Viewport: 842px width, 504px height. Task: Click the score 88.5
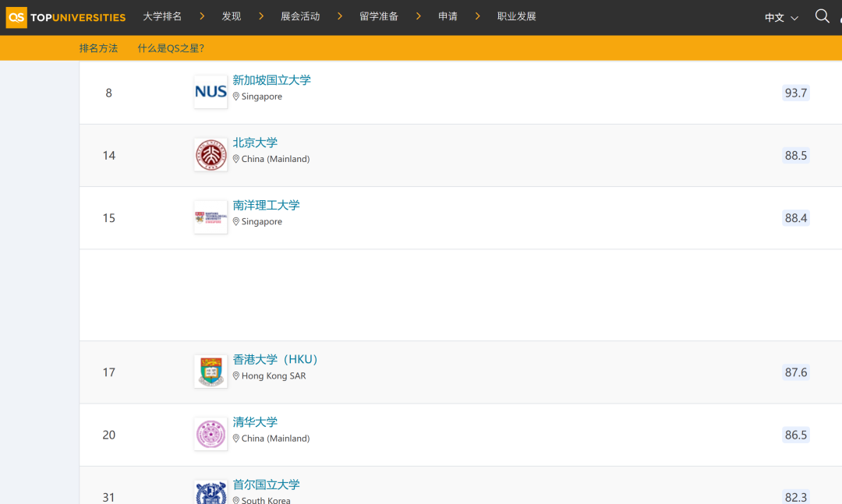[796, 156]
